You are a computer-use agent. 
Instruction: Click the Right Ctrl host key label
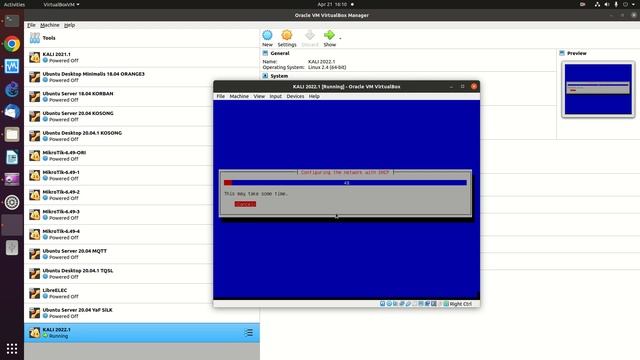[x=460, y=304]
